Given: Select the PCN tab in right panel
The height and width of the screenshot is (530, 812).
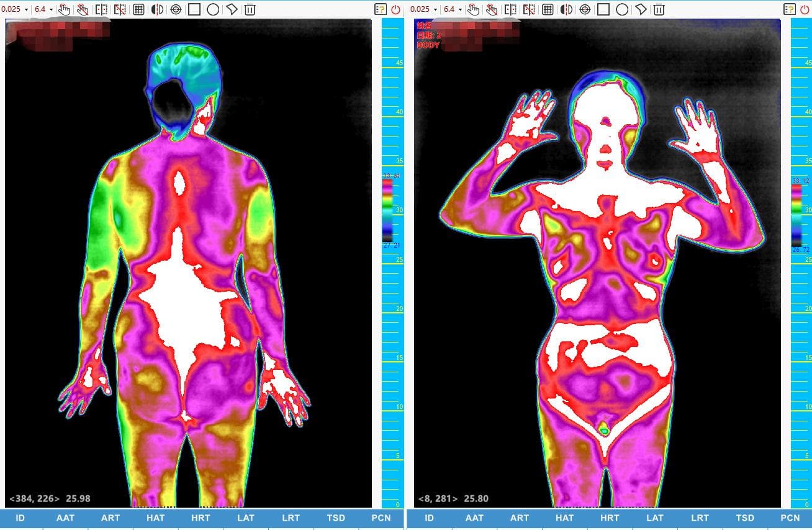Looking at the screenshot, I should click(x=790, y=518).
